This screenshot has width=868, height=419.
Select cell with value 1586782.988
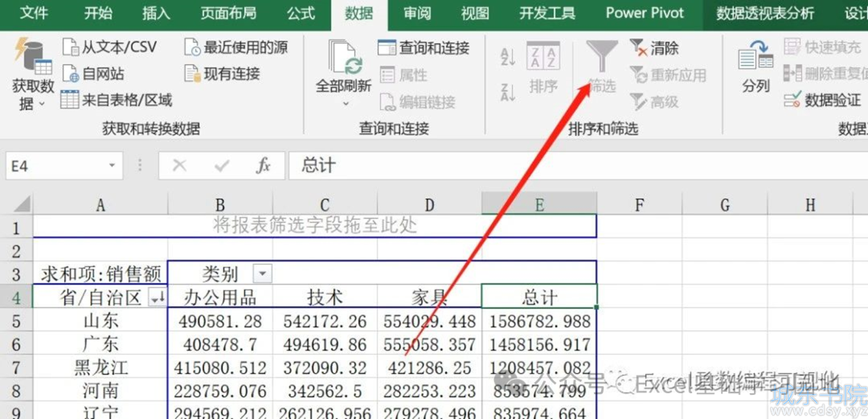click(539, 321)
